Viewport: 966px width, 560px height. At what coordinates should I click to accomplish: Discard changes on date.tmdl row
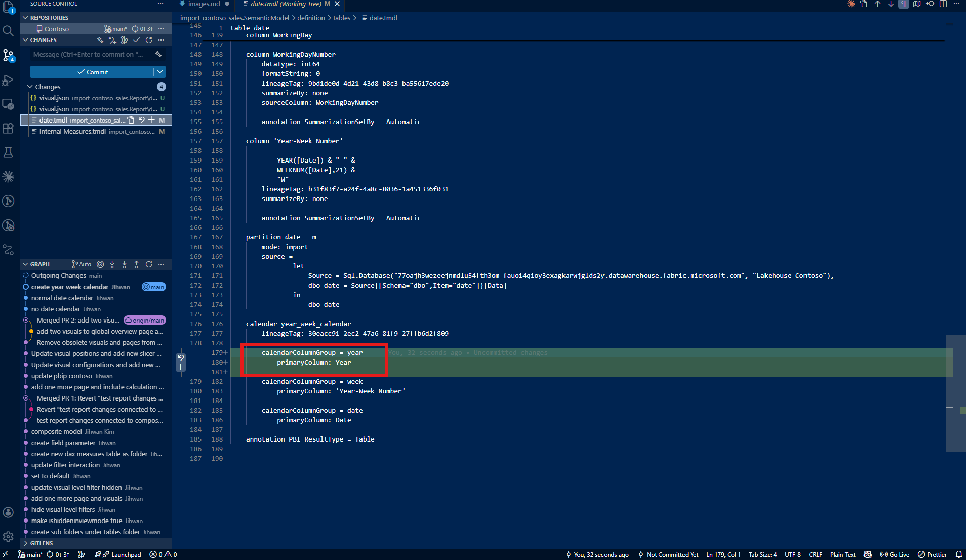click(x=141, y=120)
